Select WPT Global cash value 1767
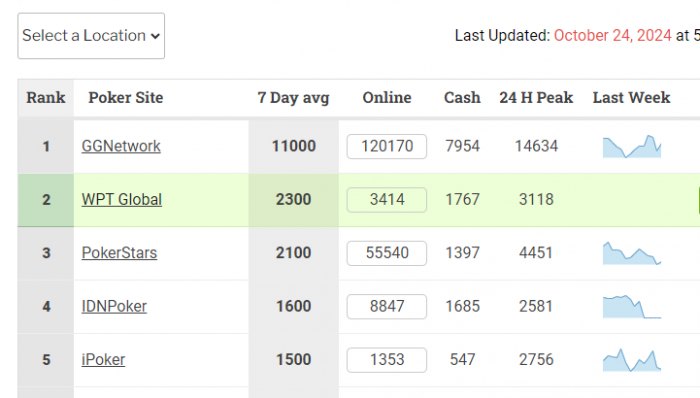Viewport: 700px width, 398px height. 462,199
